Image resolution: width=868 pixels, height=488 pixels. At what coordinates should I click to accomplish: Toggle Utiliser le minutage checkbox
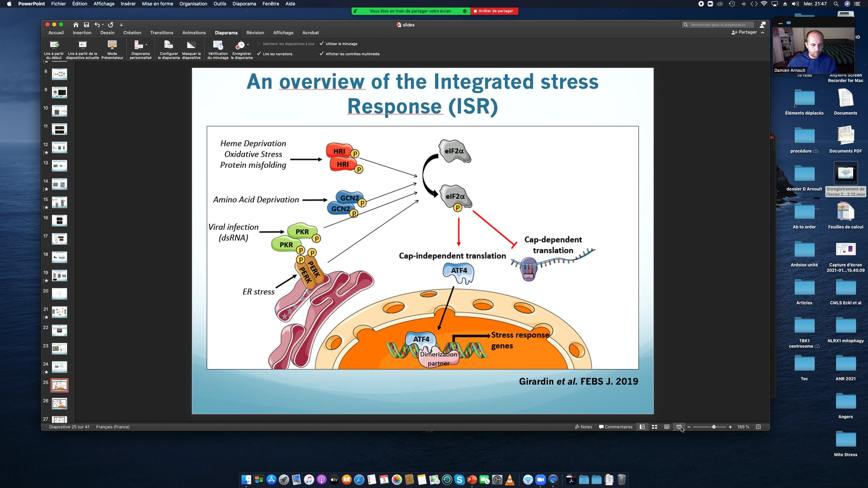pos(322,44)
